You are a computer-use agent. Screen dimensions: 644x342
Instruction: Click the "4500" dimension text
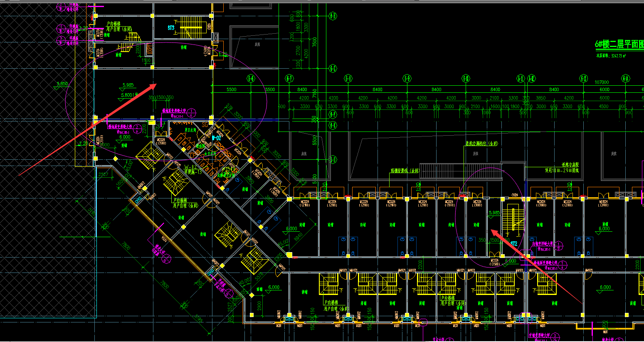pos(603,107)
